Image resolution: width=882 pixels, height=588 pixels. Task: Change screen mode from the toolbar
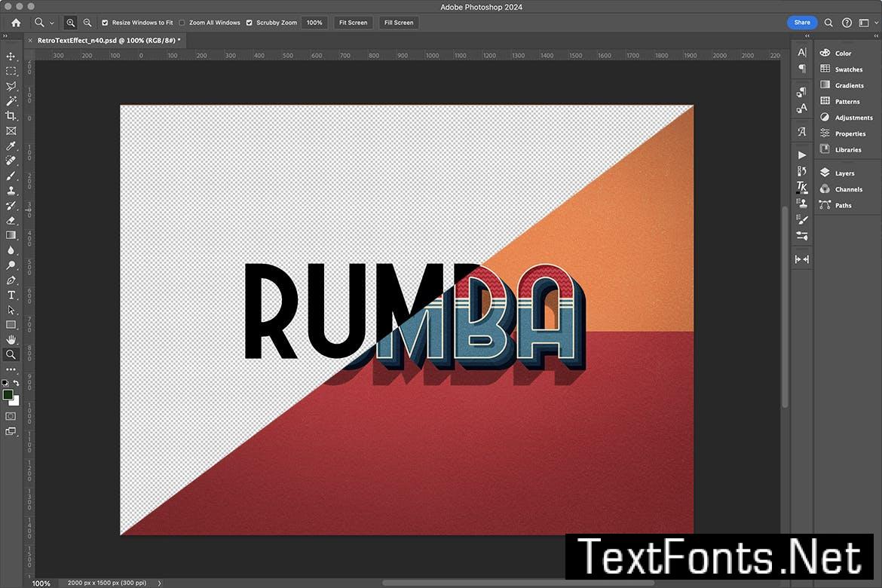(11, 431)
